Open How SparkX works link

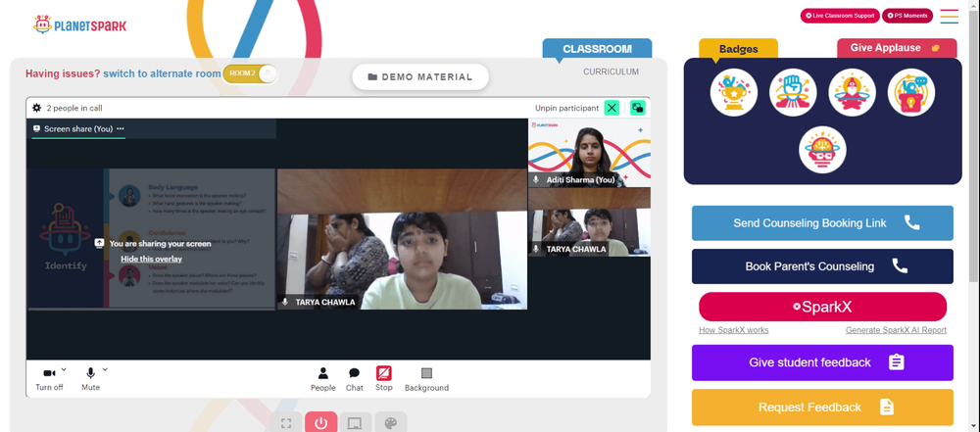(x=734, y=330)
